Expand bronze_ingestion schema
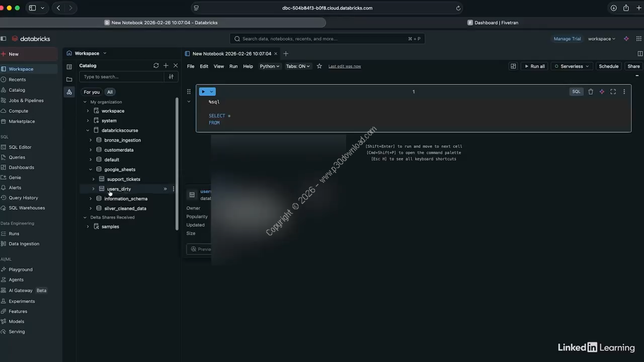The width and height of the screenshot is (644, 362). point(91,140)
